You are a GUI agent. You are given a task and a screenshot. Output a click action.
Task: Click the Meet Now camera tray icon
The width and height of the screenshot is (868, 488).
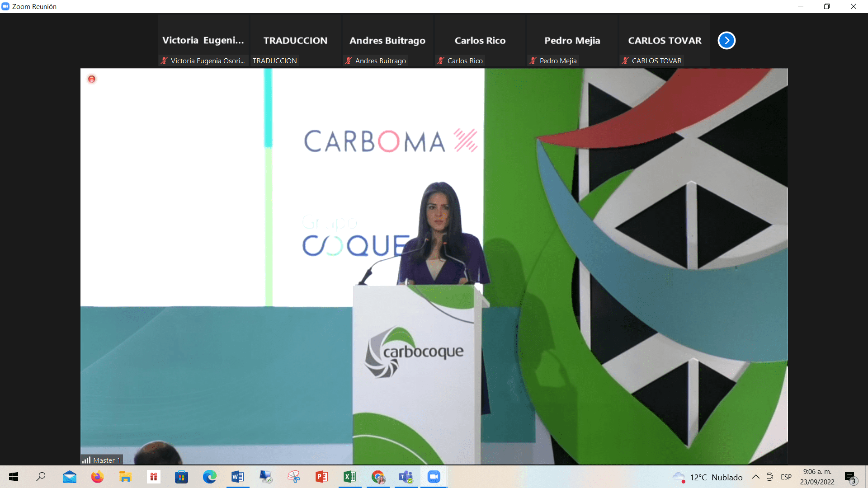click(x=770, y=477)
